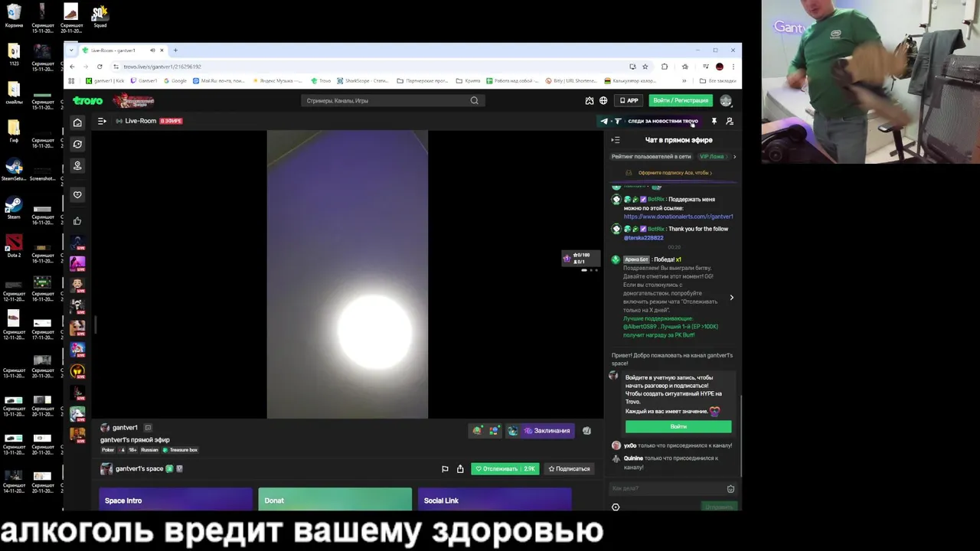Collapse the left sidebar menu icon
This screenshot has height=551, width=980.
[102, 121]
